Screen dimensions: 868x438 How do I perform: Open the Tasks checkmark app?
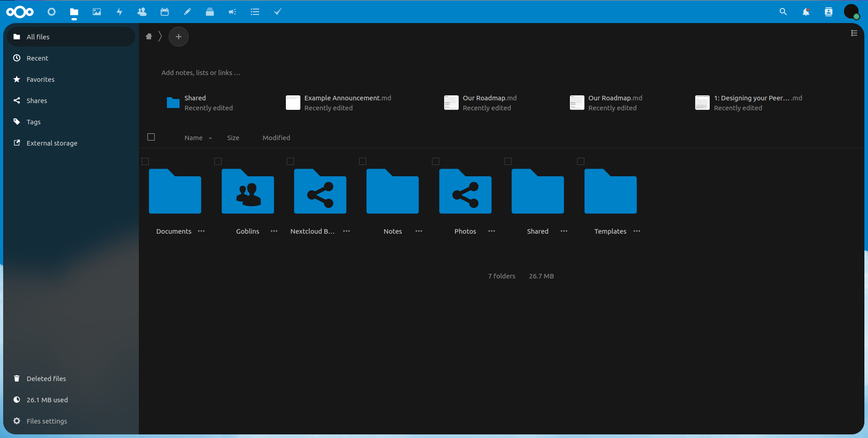pos(278,12)
